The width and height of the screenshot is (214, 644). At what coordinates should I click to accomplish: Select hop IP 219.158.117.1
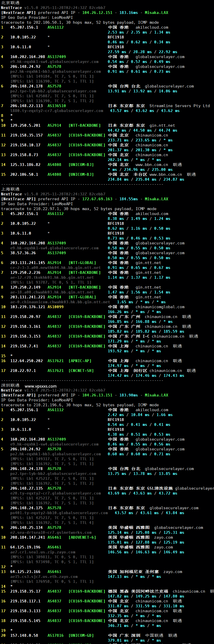tap(25, 601)
